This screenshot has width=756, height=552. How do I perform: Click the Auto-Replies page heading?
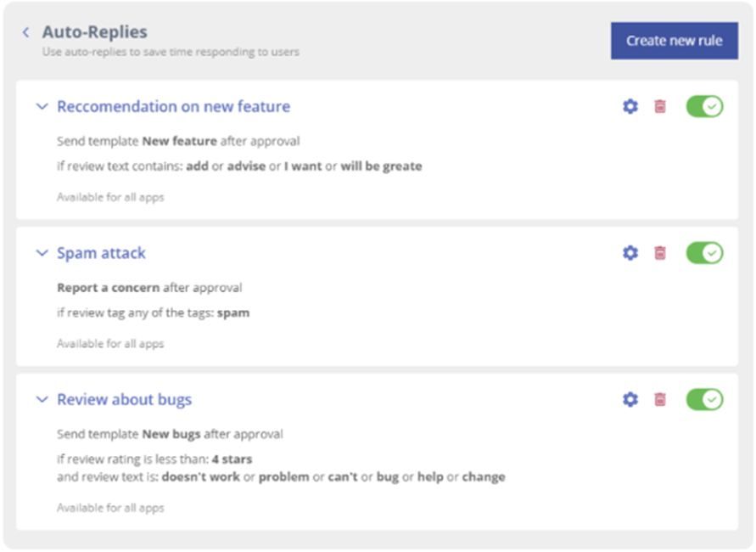pyautogui.click(x=94, y=32)
